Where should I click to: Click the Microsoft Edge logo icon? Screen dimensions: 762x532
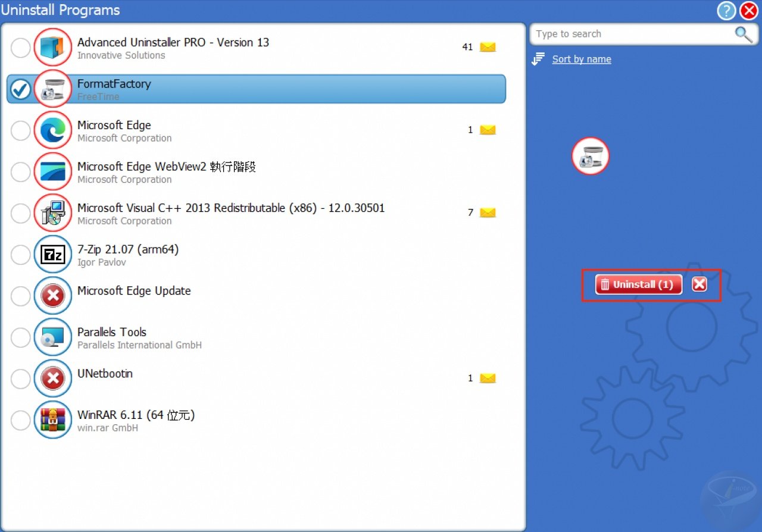pos(52,131)
